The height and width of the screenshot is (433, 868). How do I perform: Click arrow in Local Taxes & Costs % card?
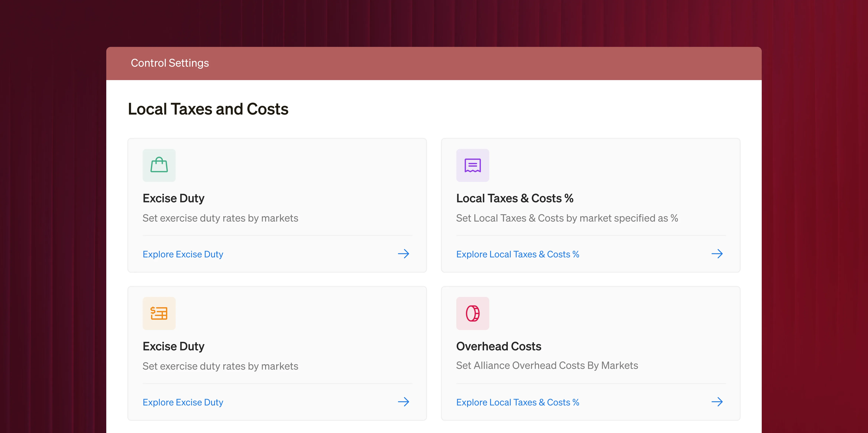[x=717, y=254]
